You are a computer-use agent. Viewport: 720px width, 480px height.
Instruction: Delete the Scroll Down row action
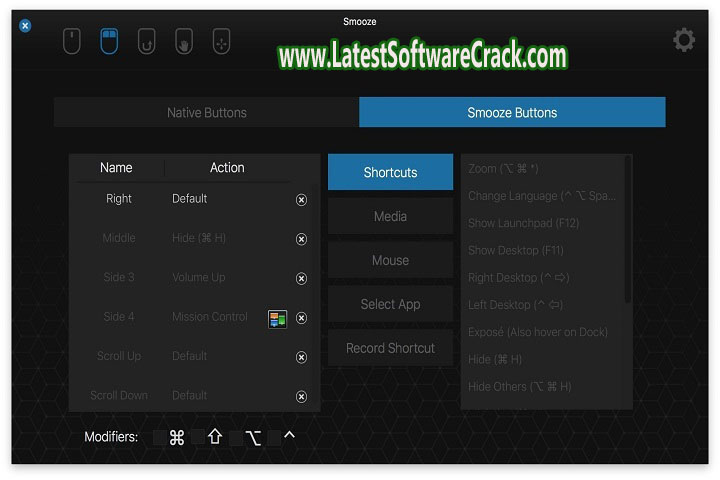302,397
